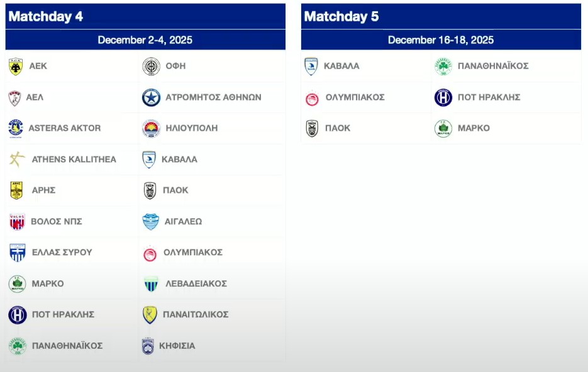Select the ΗΛΙΟΥΠΟΛΗ club logo
The height and width of the screenshot is (372, 588).
[x=151, y=128]
